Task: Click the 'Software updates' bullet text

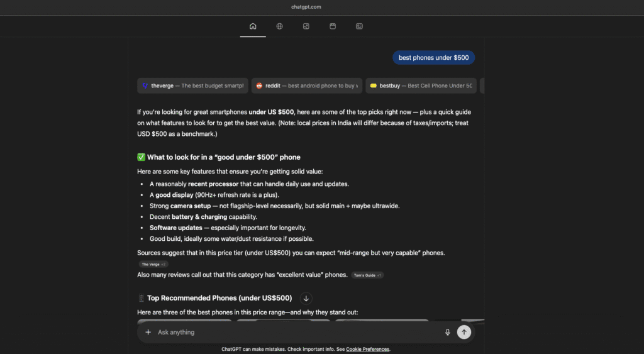Action: point(228,228)
